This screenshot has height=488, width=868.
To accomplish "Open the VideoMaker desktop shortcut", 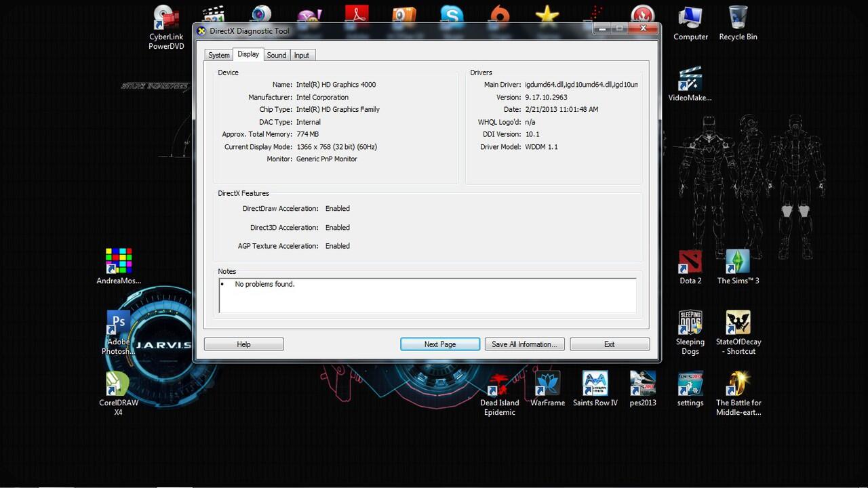I will pos(690,84).
